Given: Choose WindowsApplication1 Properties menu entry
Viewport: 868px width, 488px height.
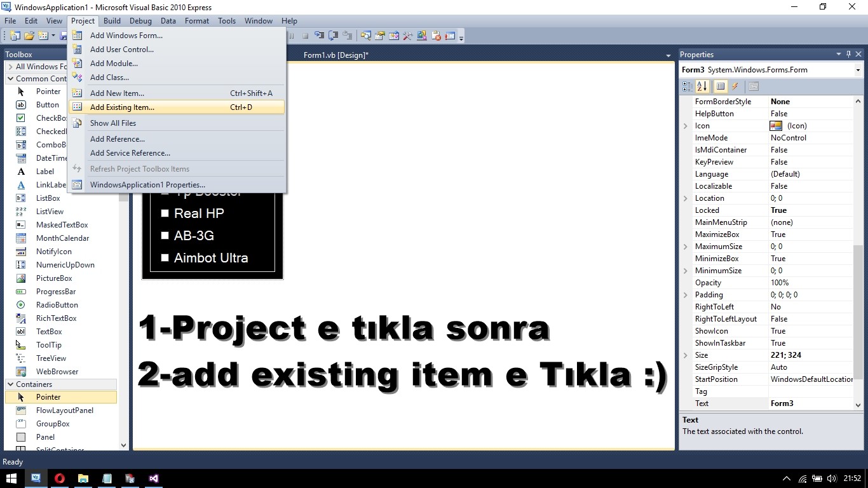Looking at the screenshot, I should point(177,185).
